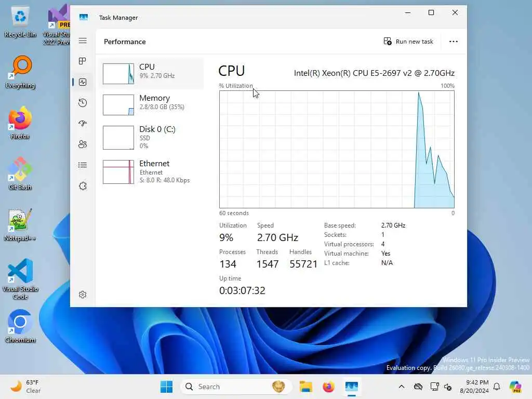The width and height of the screenshot is (532, 399).
Task: Click the Base speed value 2.70 GHz
Action: (393, 225)
